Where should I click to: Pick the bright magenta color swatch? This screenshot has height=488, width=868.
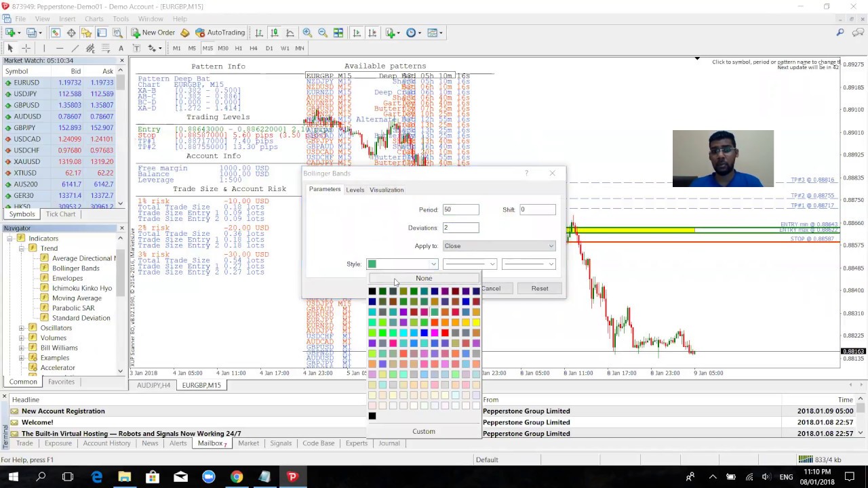435,333
